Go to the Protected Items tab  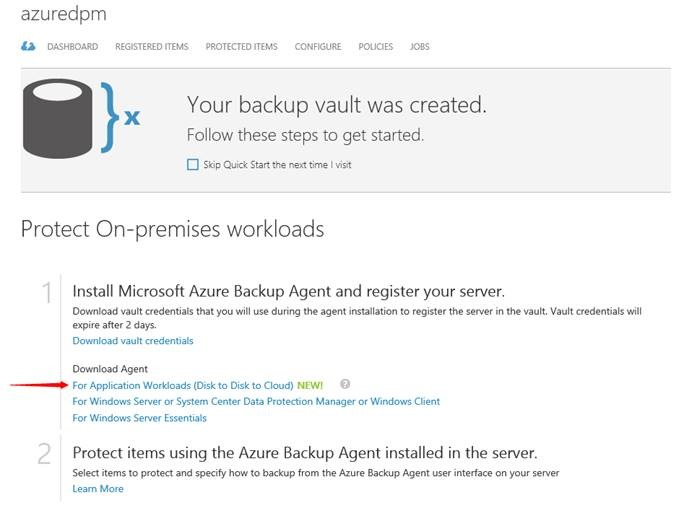[241, 47]
